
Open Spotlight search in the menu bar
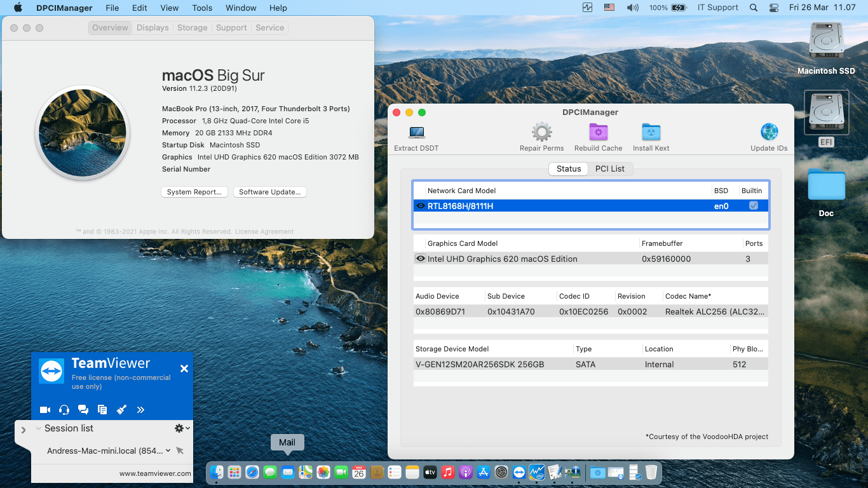click(x=754, y=8)
